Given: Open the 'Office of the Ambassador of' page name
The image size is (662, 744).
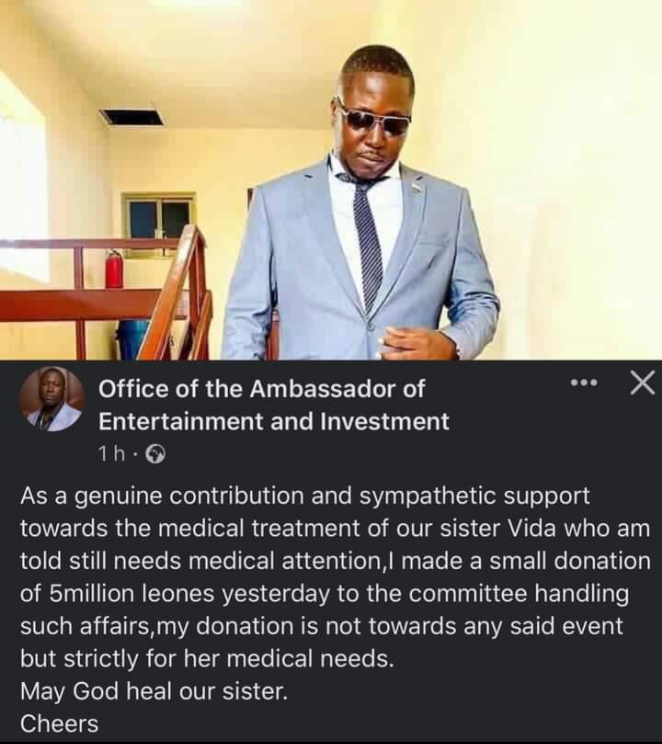Looking at the screenshot, I should pyautogui.click(x=261, y=389).
